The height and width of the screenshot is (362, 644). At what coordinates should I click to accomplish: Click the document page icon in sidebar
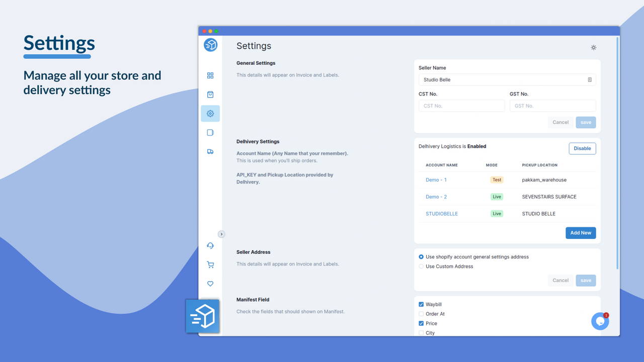(x=210, y=132)
